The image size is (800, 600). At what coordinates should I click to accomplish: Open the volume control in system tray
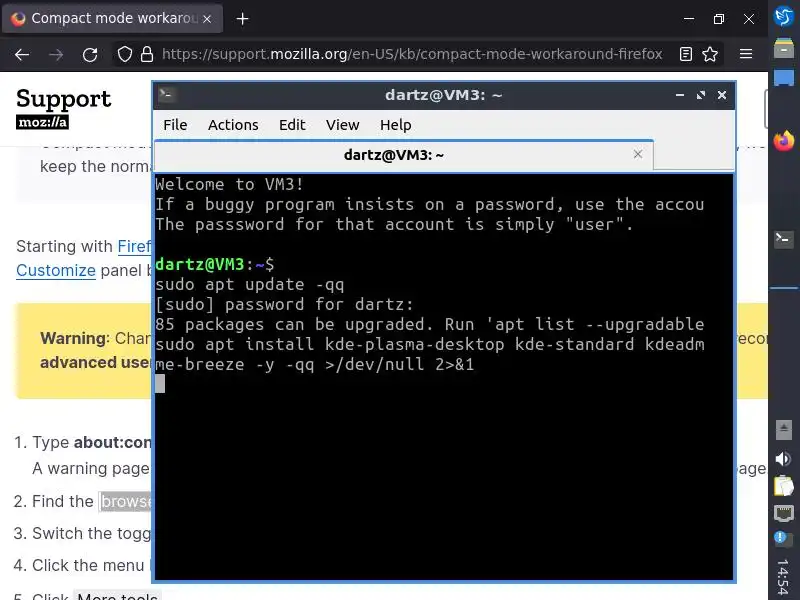[784, 459]
